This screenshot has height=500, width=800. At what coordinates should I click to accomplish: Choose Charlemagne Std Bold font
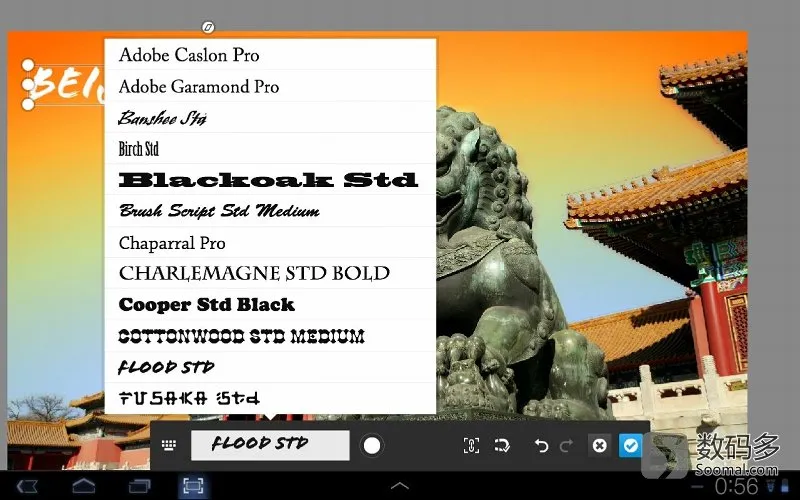270,273
